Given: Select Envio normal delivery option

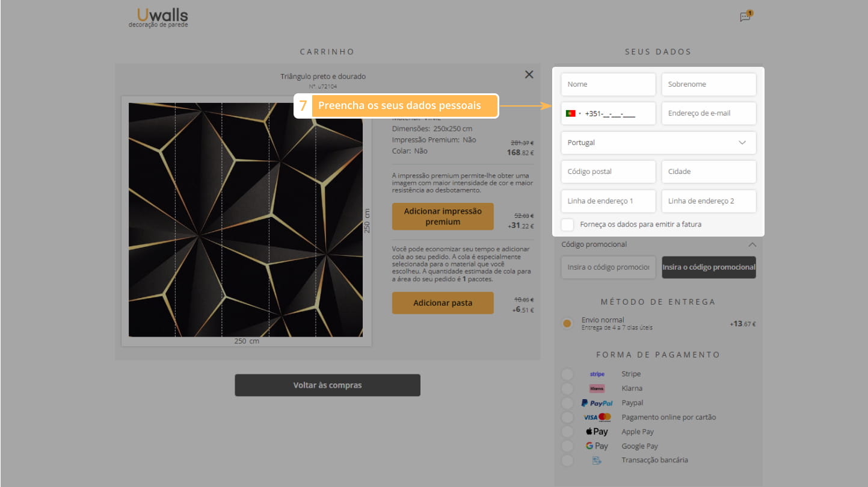Looking at the screenshot, I should (567, 324).
